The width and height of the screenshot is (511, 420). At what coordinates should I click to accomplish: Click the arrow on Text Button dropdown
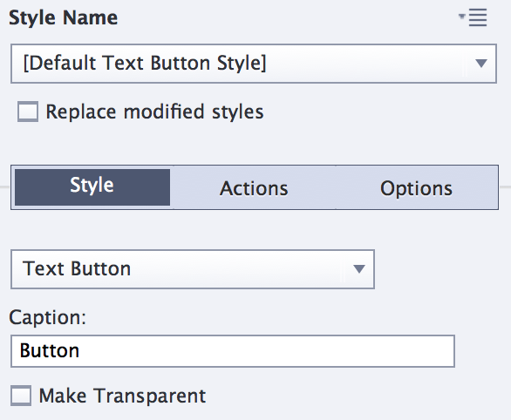tap(358, 269)
